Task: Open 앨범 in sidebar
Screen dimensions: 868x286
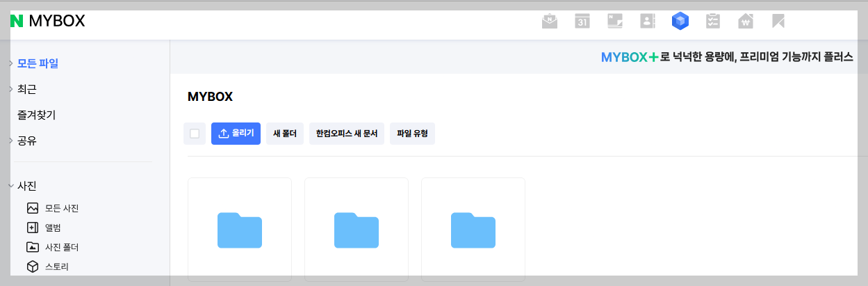Action: point(54,228)
